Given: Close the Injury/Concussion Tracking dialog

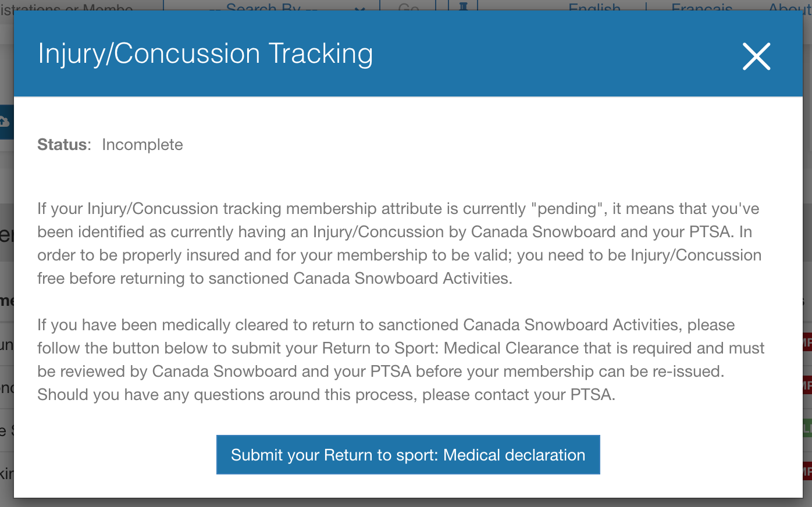Looking at the screenshot, I should [x=756, y=56].
